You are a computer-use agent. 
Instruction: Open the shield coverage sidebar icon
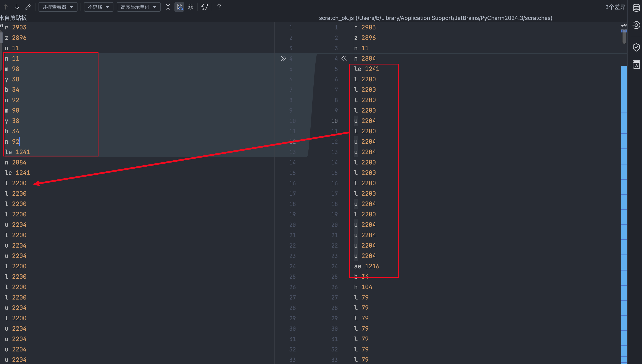tap(636, 47)
